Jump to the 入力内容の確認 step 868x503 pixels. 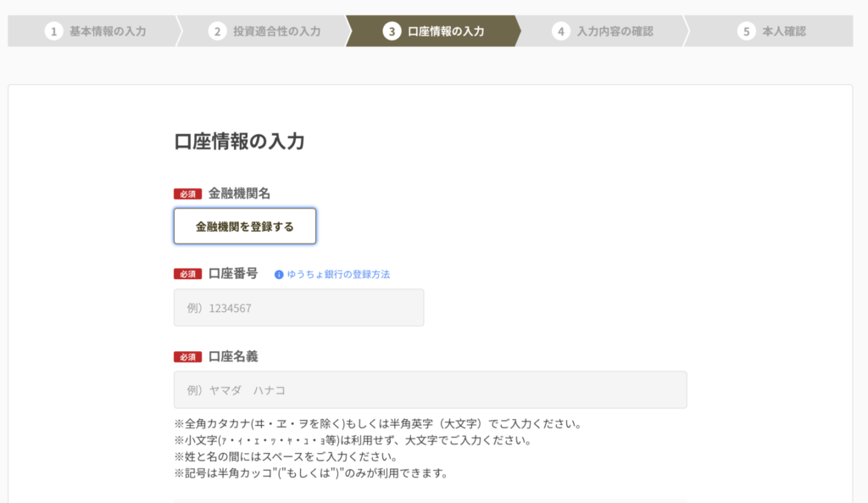(x=615, y=31)
